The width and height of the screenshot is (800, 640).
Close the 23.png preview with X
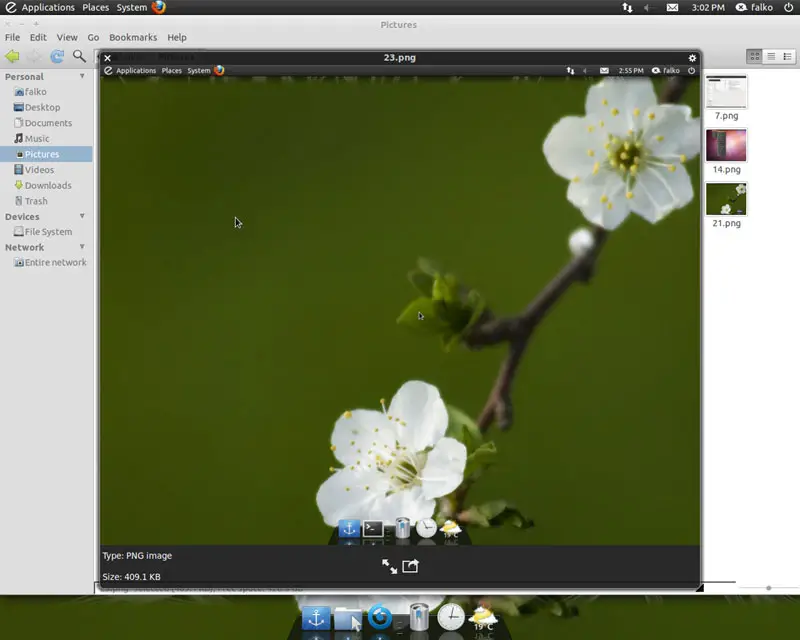point(107,58)
